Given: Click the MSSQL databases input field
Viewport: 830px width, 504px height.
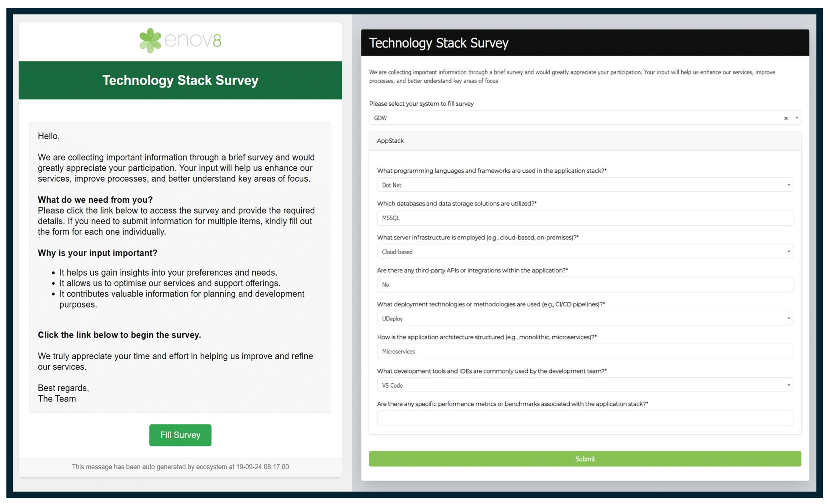Looking at the screenshot, I should coord(584,218).
